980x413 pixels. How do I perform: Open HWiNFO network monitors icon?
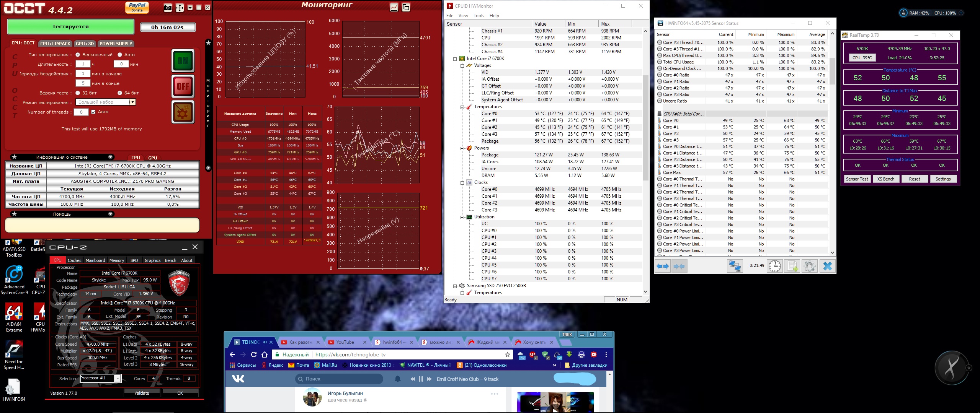click(735, 266)
